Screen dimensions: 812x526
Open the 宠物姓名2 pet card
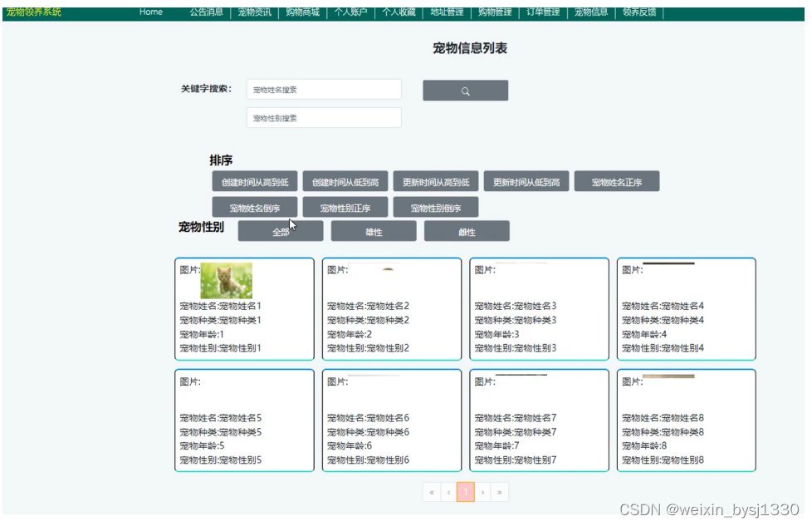click(x=392, y=309)
